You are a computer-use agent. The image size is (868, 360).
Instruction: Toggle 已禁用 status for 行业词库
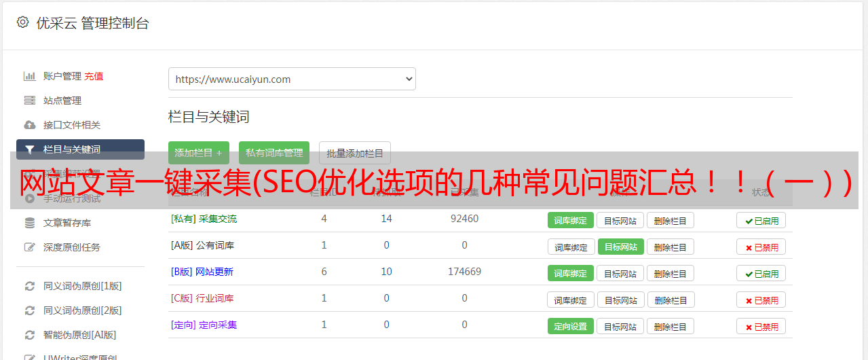pyautogui.click(x=761, y=300)
